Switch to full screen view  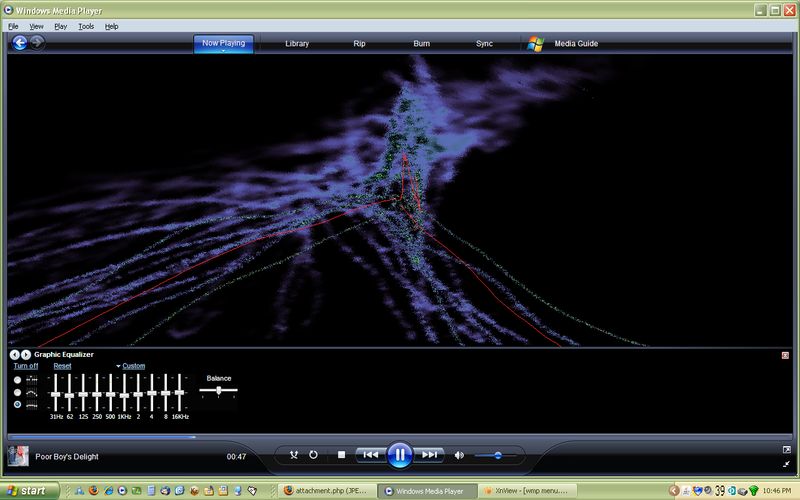pyautogui.click(x=786, y=450)
